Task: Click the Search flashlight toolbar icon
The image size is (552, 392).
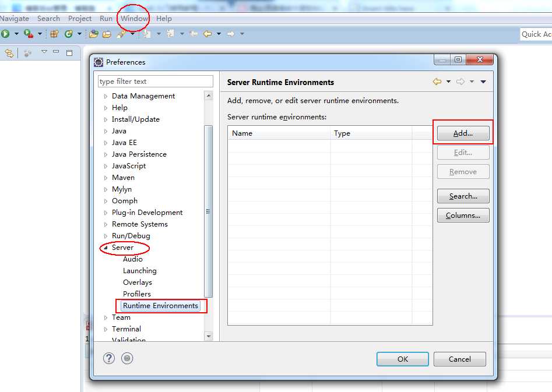Action: [121, 34]
